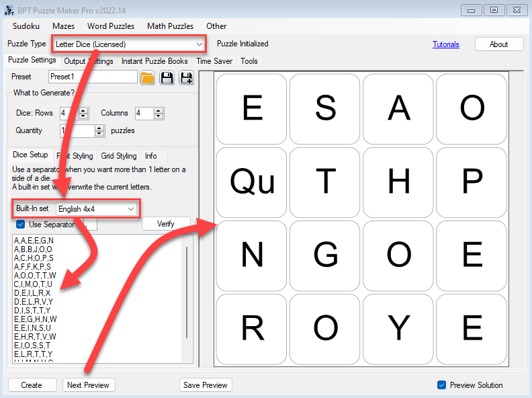Disable the Preview Solution checkbox
Viewport: 532px width, 398px height.
pos(441,385)
